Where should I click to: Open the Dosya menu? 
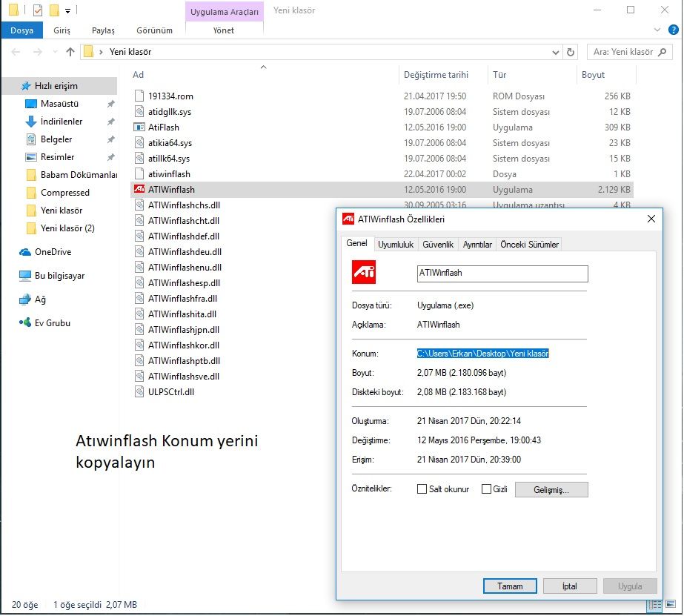pos(21,30)
